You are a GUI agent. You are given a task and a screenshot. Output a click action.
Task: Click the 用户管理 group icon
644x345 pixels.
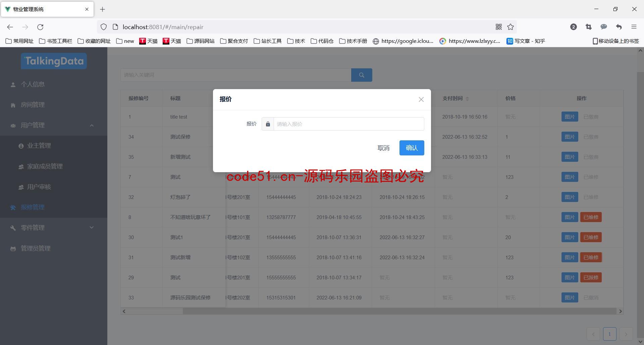tap(13, 126)
